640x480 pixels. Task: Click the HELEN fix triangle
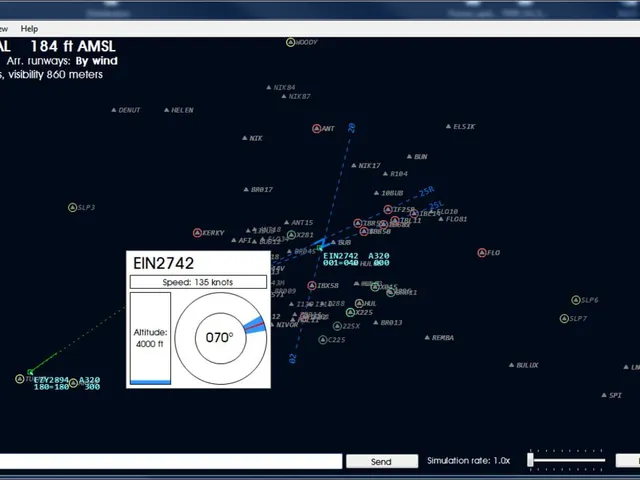tap(167, 110)
